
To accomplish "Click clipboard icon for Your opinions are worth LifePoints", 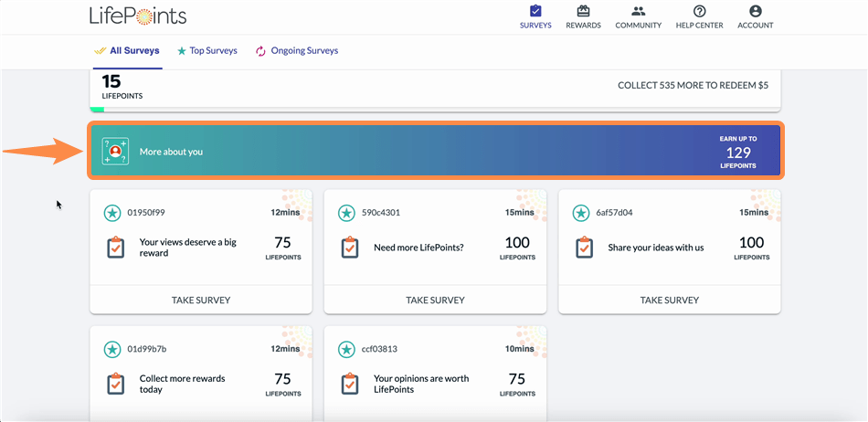I will (x=350, y=384).
